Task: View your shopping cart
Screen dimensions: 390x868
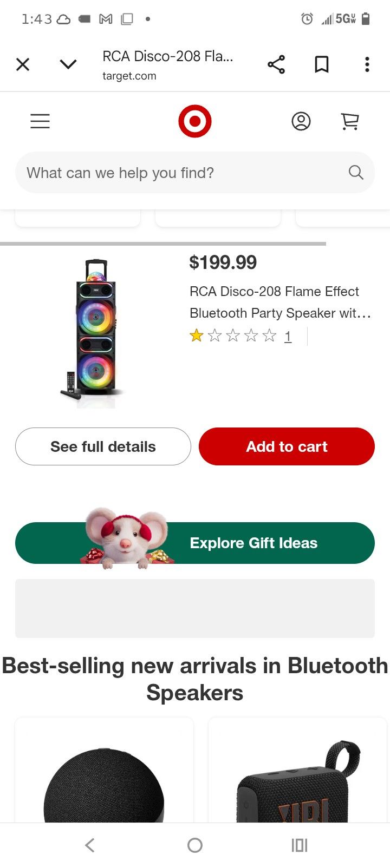Action: tap(350, 122)
